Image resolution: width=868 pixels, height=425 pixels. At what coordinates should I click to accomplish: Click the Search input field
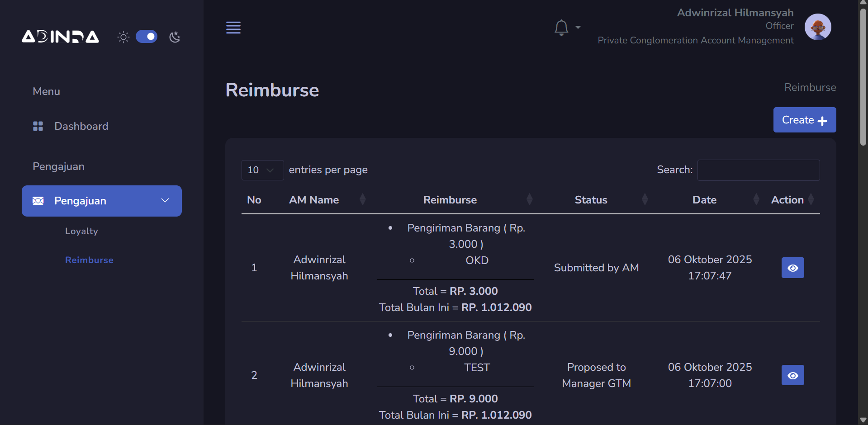tap(758, 170)
